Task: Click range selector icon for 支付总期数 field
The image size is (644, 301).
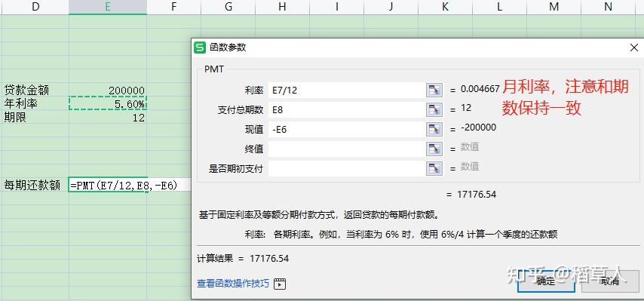Action: (x=434, y=109)
